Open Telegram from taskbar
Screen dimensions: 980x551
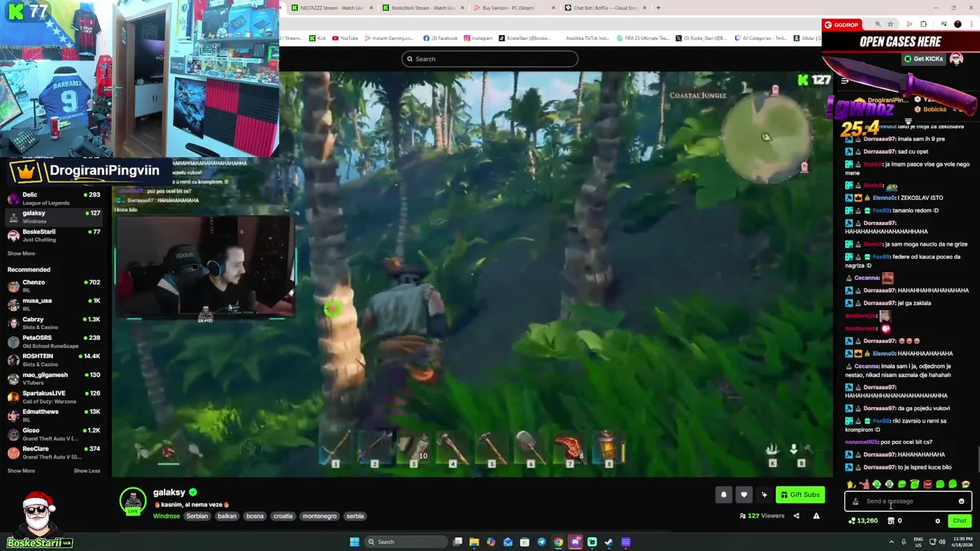tap(541, 542)
